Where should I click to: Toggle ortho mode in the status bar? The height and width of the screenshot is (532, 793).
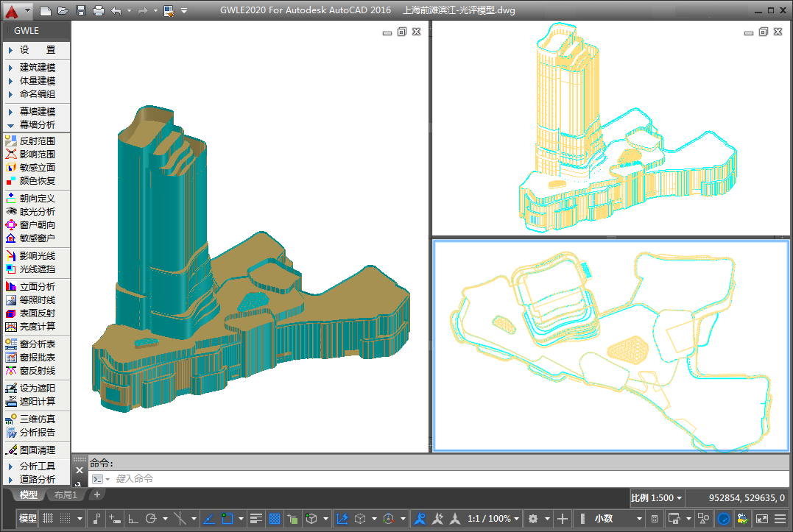133,518
